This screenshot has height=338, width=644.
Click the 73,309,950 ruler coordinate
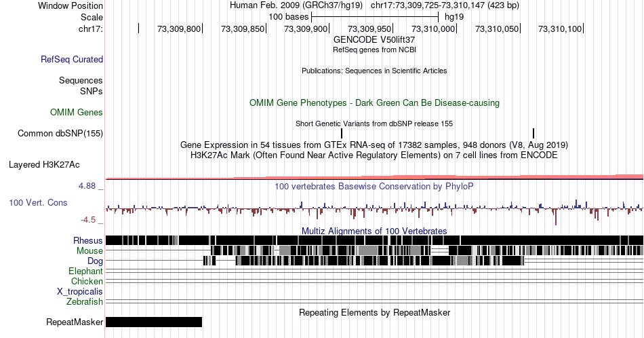pyautogui.click(x=369, y=29)
